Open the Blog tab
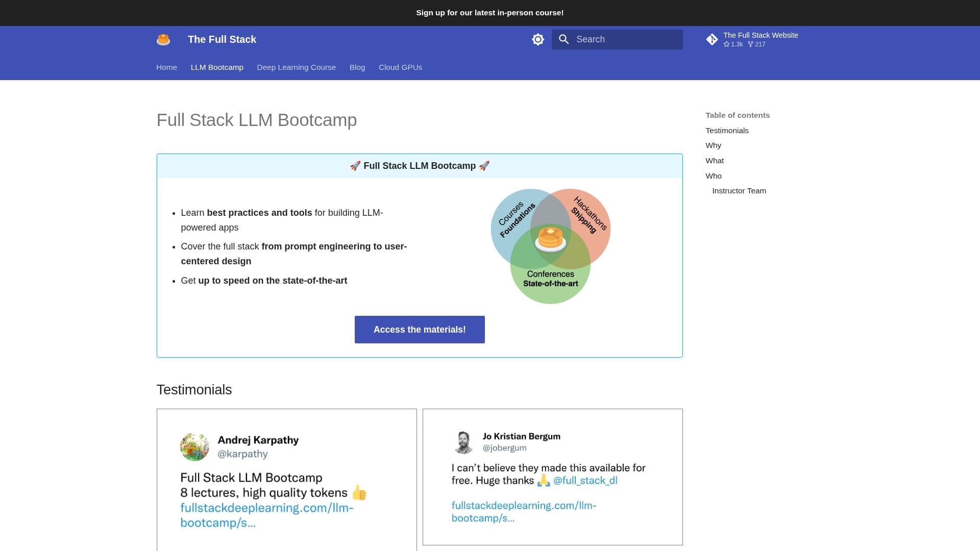Image resolution: width=980 pixels, height=551 pixels. pyautogui.click(x=357, y=67)
